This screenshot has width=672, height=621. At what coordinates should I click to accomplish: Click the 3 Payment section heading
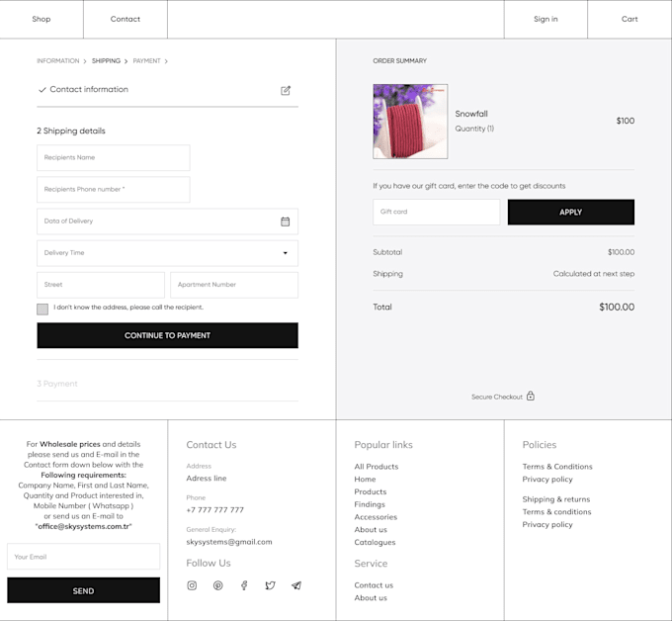pyautogui.click(x=57, y=384)
